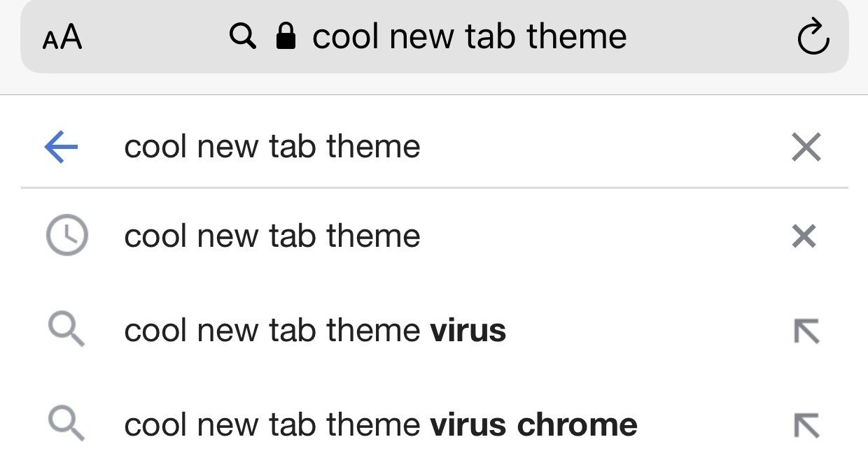868x472 pixels.
Task: Choose suggestion 'cool new tab theme virus chrome'
Action: point(380,425)
